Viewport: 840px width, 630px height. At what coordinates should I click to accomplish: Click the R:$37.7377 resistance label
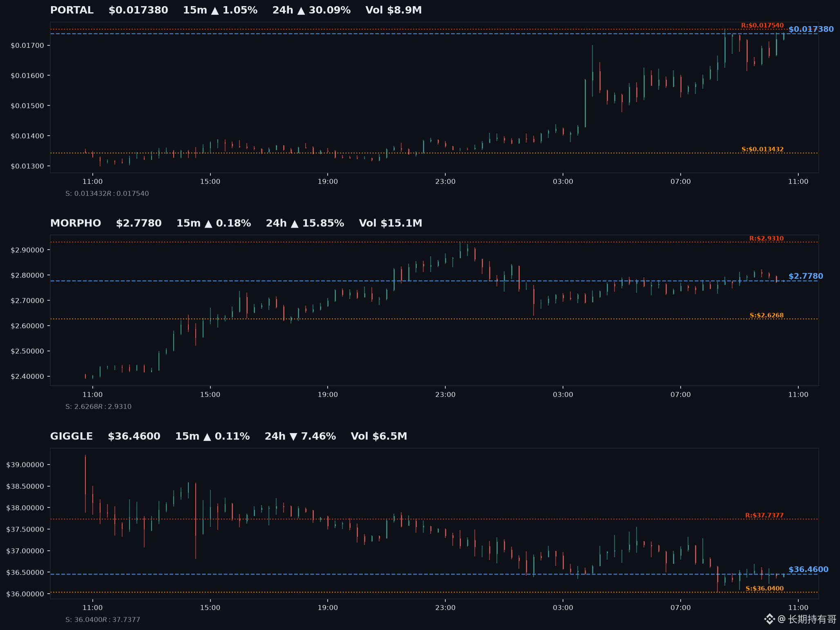[x=764, y=516]
